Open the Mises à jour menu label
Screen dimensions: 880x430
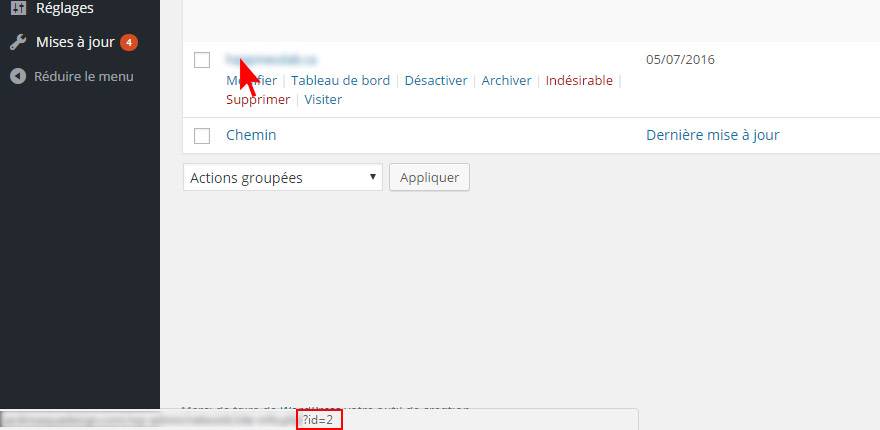(x=75, y=42)
